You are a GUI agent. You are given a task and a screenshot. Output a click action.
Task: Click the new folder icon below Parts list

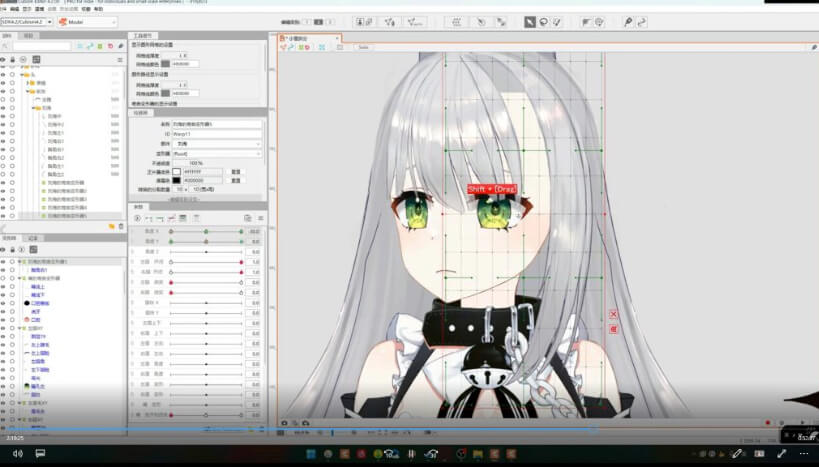[x=111, y=226]
